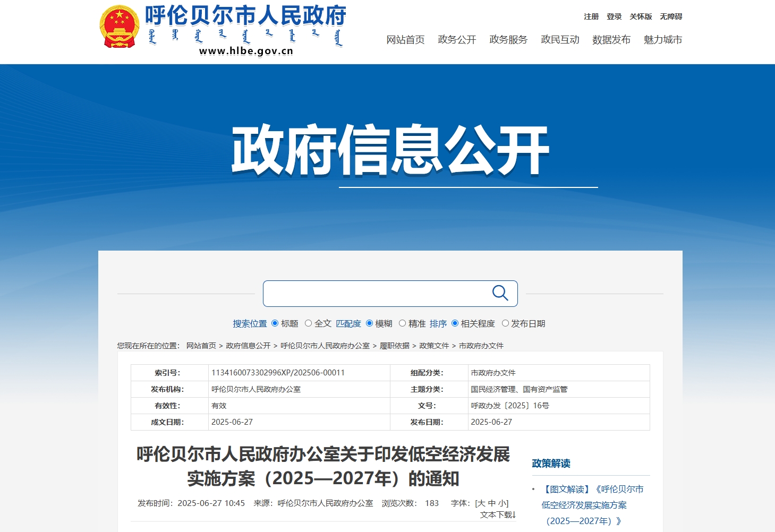Image resolution: width=775 pixels, height=532 pixels.
Task: Select the 模糊 matching radio button
Action: [369, 323]
